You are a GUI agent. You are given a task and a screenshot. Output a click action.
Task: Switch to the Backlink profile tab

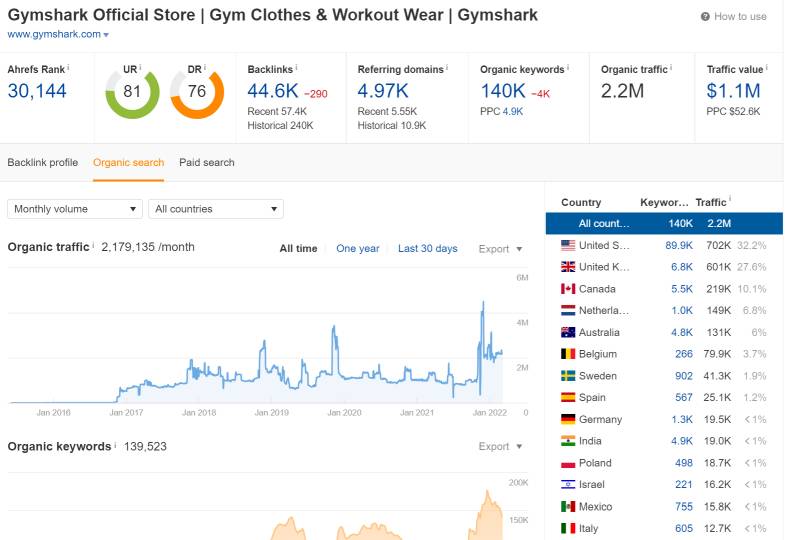coord(43,162)
